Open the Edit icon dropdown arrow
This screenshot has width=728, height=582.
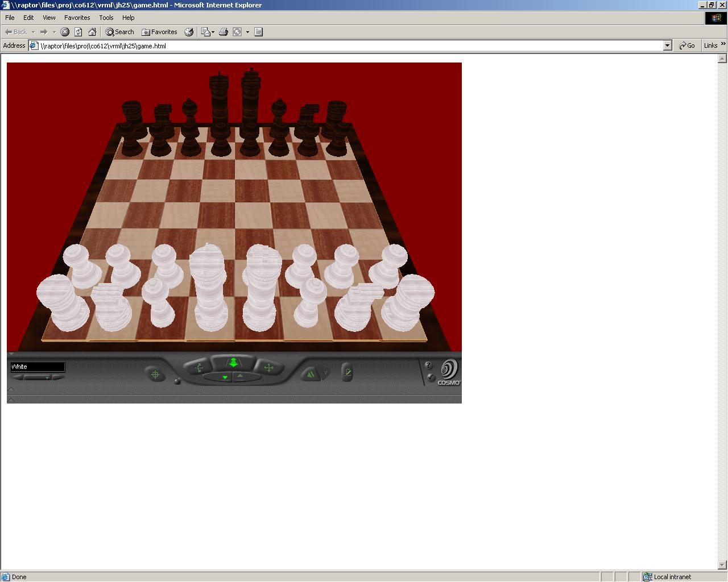[247, 32]
